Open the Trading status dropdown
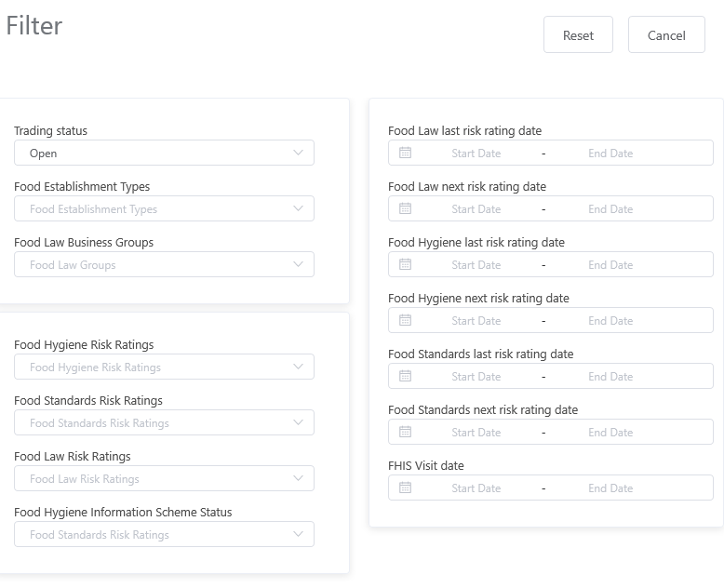This screenshot has width=724, height=588. (x=164, y=153)
